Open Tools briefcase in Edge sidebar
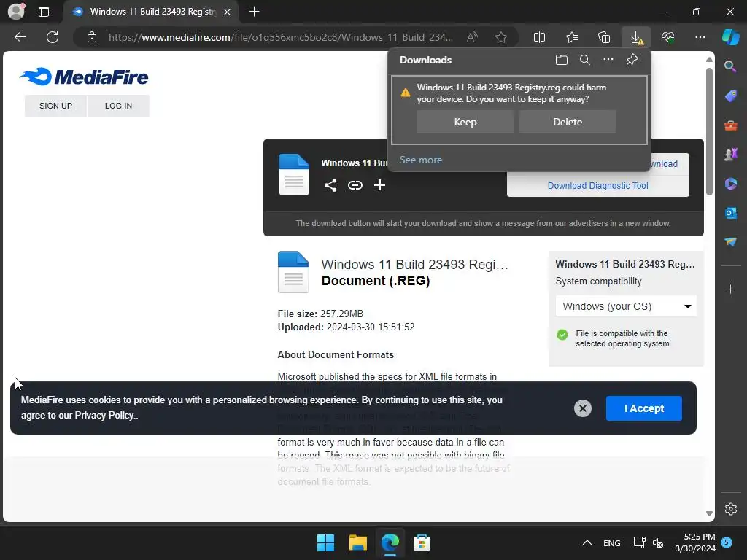The height and width of the screenshot is (560, 747). click(730, 125)
